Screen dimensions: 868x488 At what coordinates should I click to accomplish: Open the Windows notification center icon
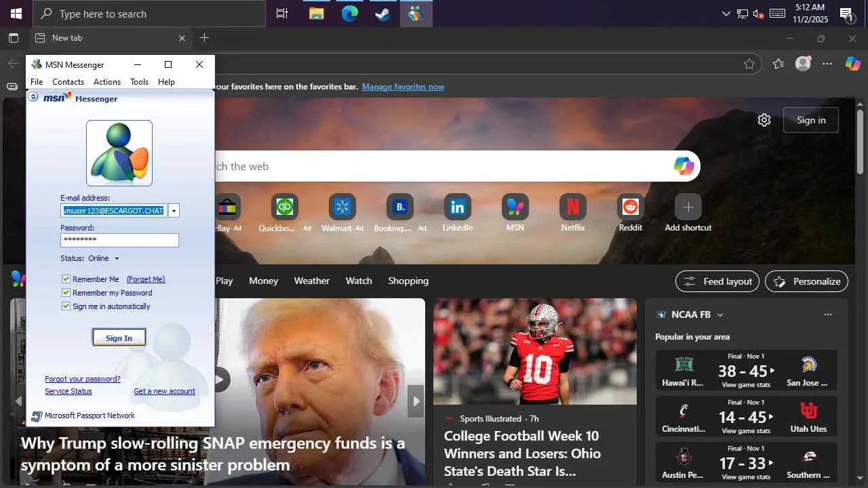(x=846, y=14)
